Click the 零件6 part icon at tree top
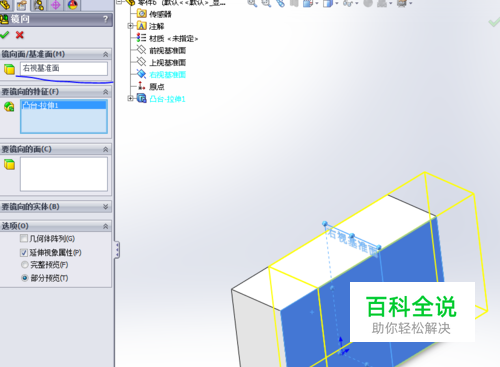This screenshot has width=500, height=367. pos(131,2)
